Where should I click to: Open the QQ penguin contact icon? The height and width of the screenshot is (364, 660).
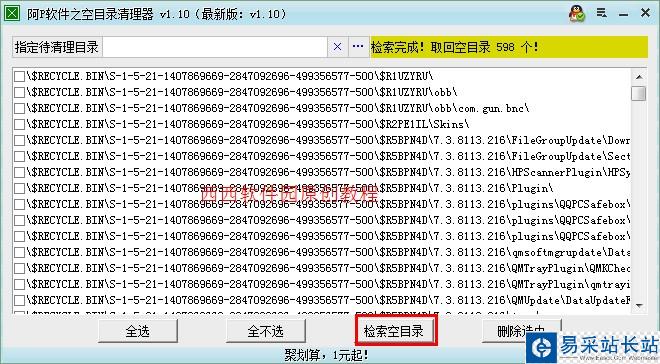pyautogui.click(x=577, y=13)
